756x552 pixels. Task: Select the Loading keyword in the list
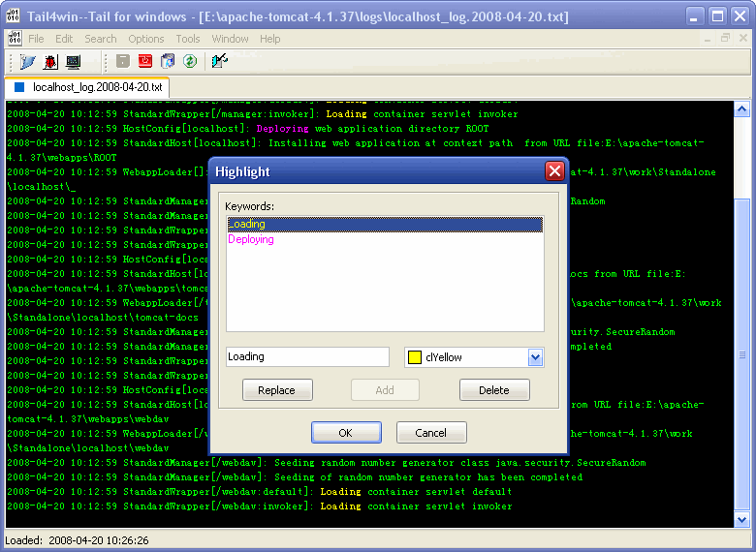click(385, 224)
